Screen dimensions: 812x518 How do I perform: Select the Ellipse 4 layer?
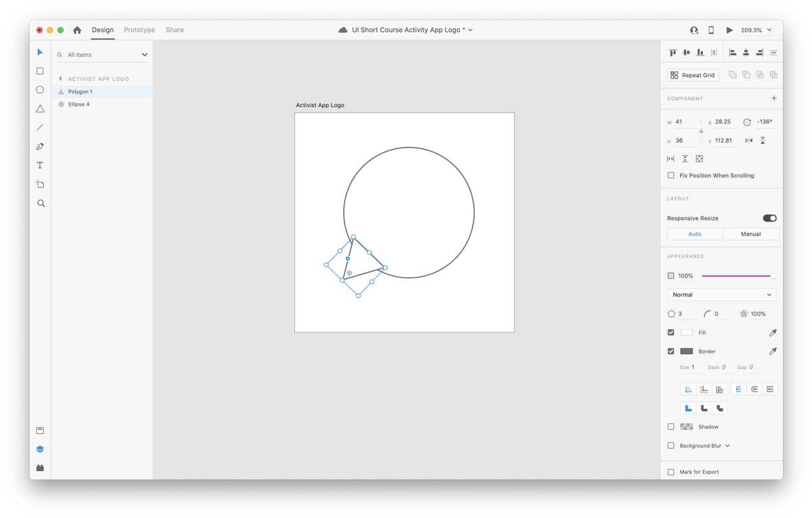(x=103, y=104)
